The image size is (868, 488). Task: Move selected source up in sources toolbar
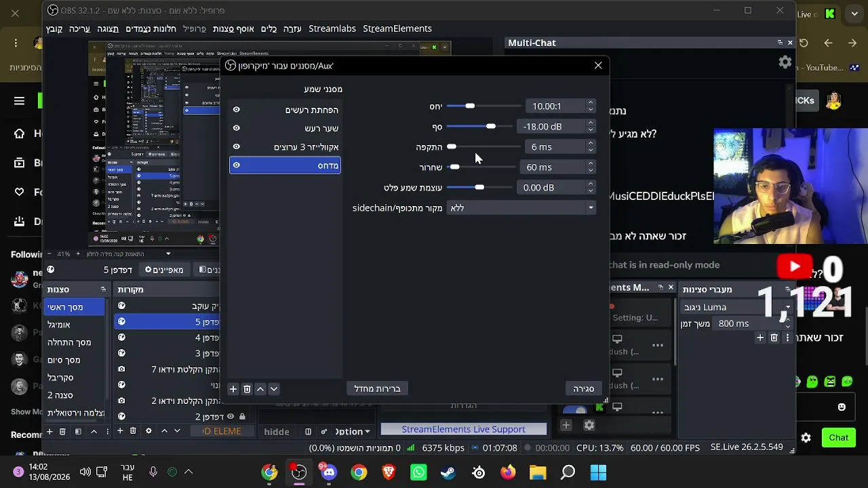164,431
